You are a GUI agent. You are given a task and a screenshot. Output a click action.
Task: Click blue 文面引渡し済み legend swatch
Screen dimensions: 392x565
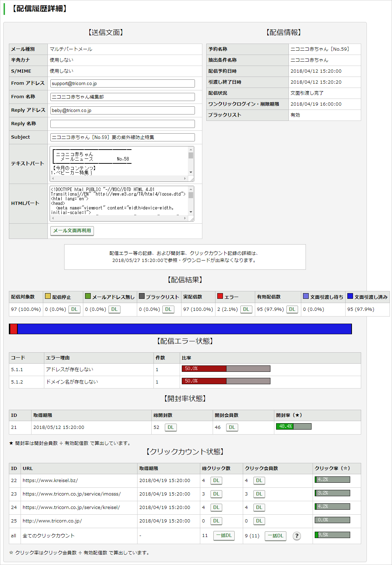(350, 296)
